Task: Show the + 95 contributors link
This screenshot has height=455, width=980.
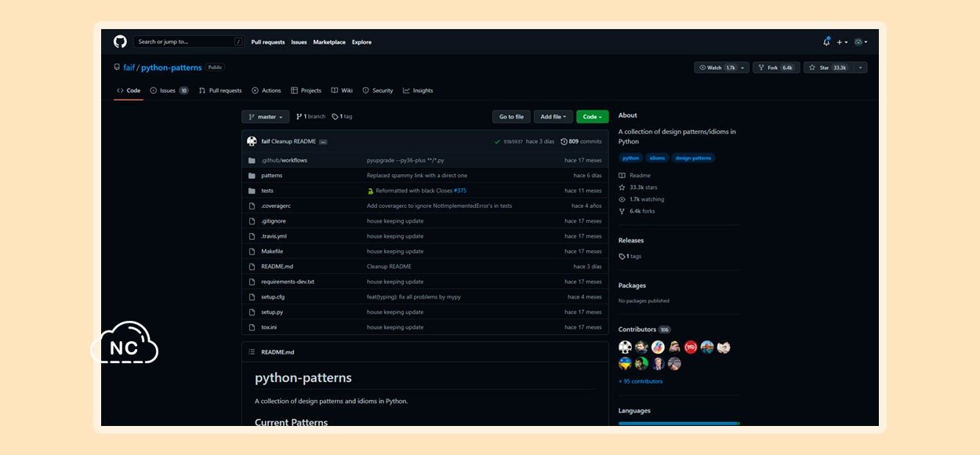Action: pyautogui.click(x=641, y=381)
